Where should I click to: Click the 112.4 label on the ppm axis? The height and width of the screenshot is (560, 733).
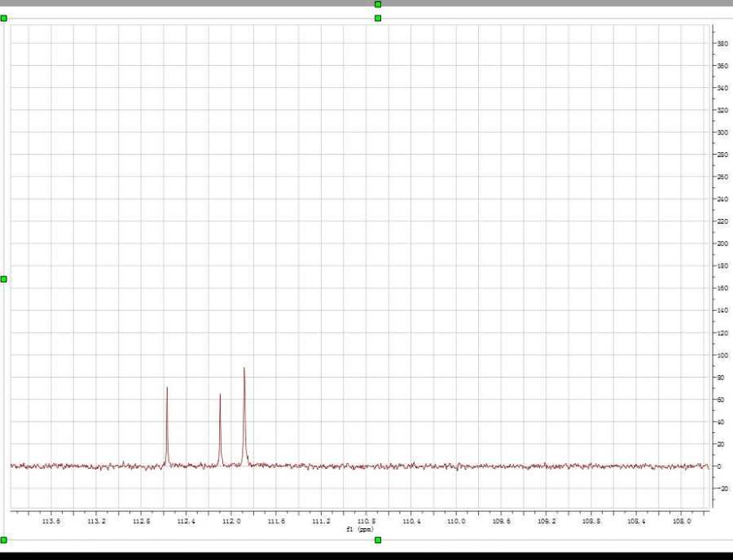coord(186,521)
